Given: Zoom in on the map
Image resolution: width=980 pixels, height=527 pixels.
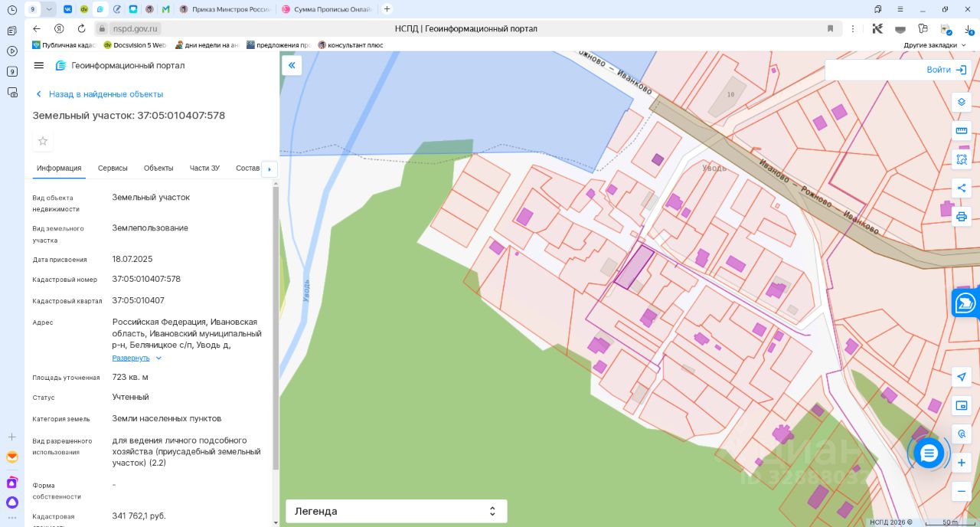Looking at the screenshot, I should (962, 463).
